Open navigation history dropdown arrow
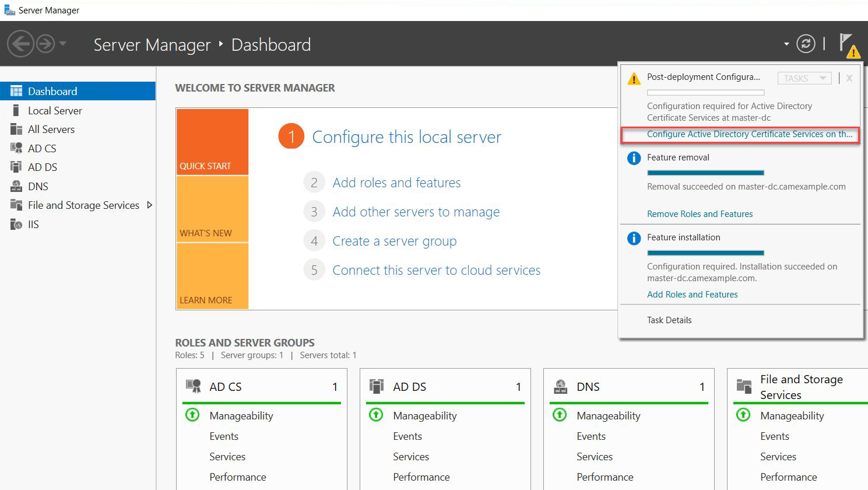The image size is (868, 490). point(63,44)
